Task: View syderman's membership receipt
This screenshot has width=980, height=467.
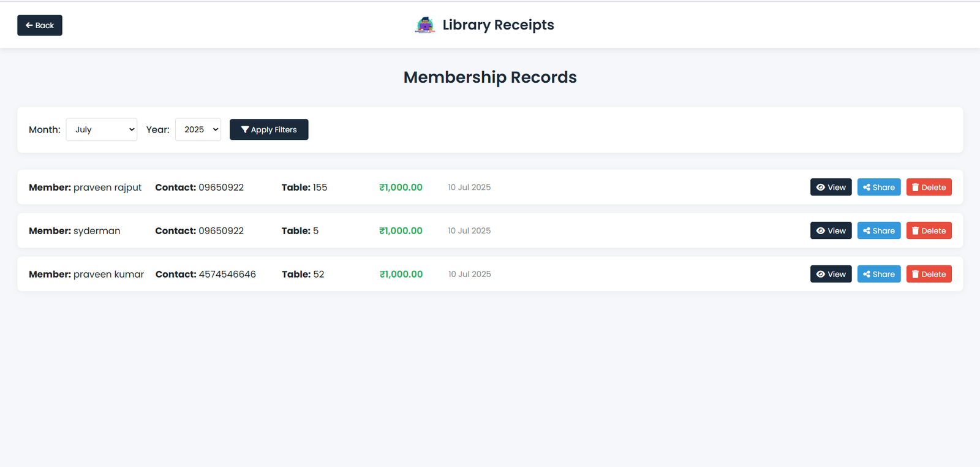Action: [x=831, y=230]
